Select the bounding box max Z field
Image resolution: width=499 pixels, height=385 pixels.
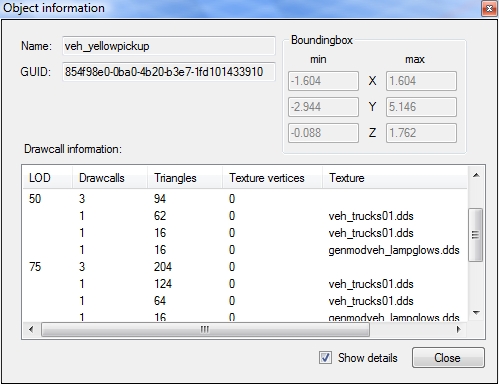421,133
